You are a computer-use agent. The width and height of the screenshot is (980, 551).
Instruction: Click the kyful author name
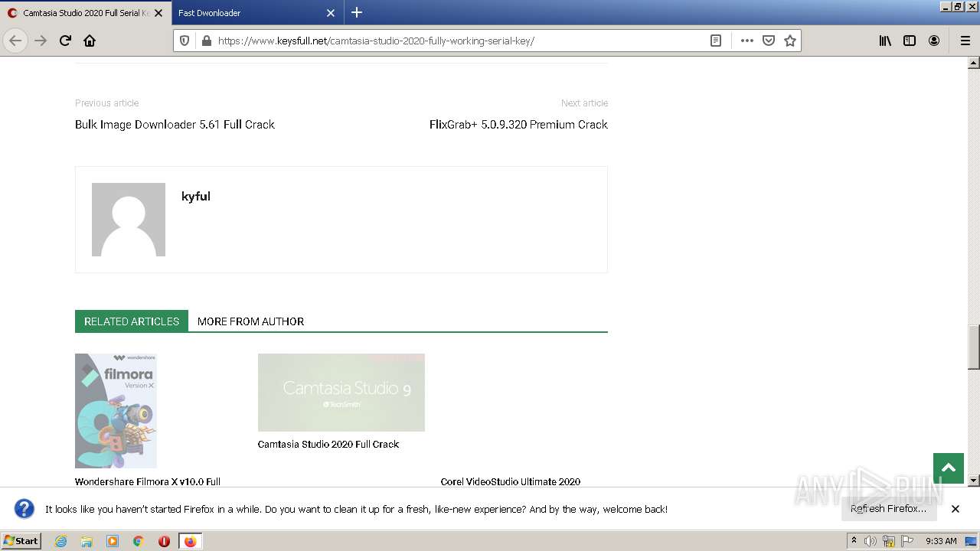195,196
